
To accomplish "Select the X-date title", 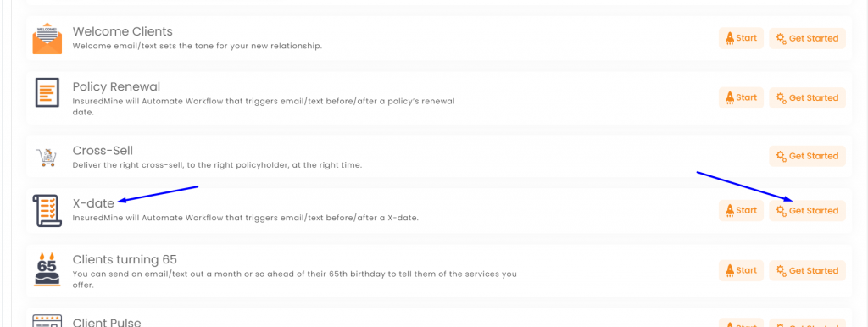I will coord(93,203).
